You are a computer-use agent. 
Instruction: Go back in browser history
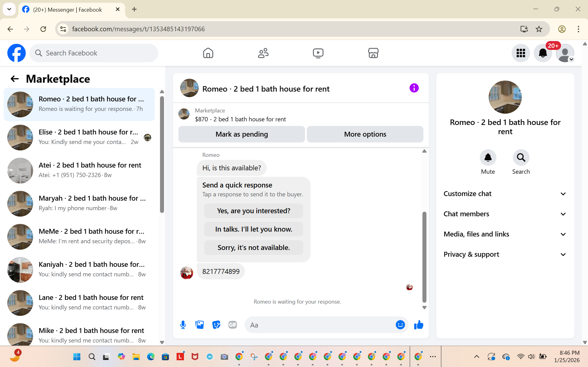tap(10, 29)
